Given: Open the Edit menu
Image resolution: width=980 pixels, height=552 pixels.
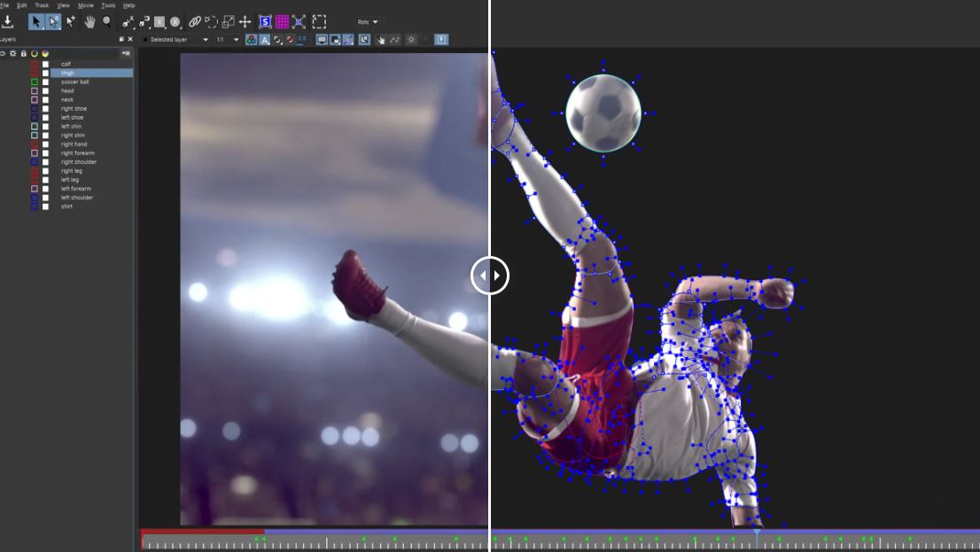Looking at the screenshot, I should pos(22,5).
